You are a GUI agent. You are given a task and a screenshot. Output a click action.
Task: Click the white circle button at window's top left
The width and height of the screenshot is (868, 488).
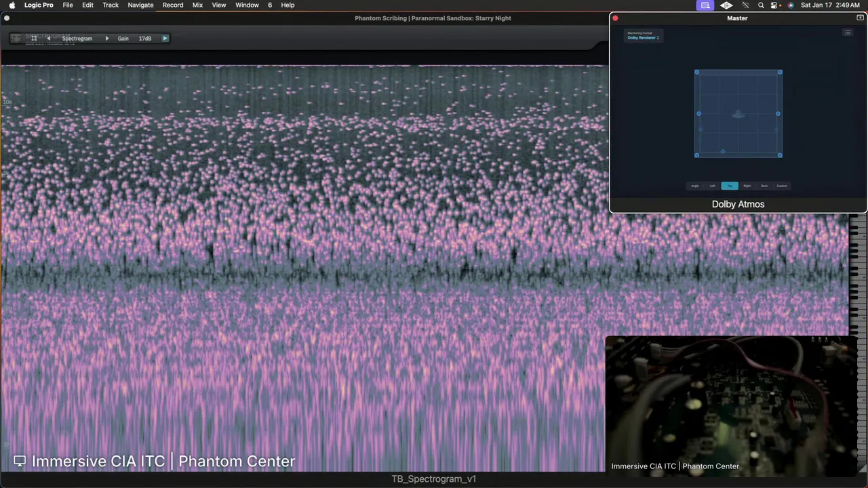(x=7, y=18)
